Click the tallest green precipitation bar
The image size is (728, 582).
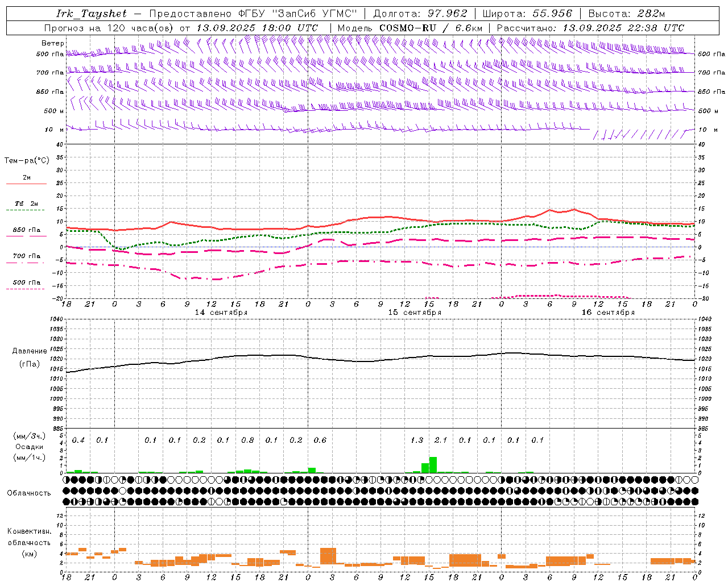pos(433,465)
